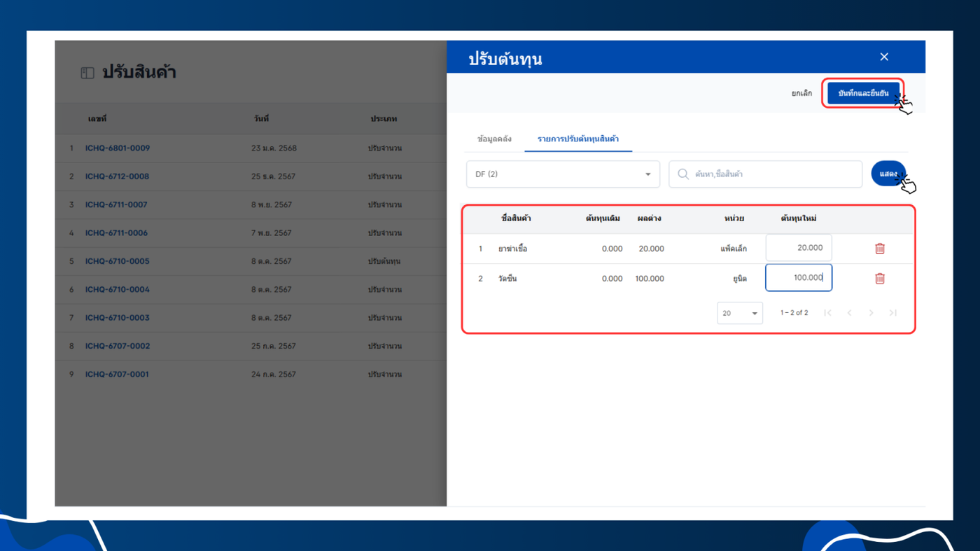Focus the product name search field
Screen dimensions: 980x551
(765, 174)
